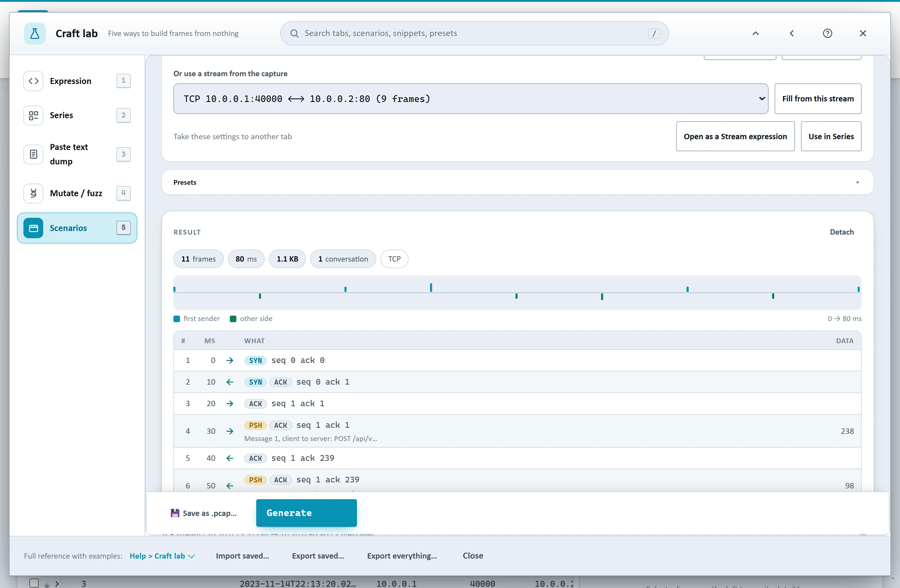Click the first timeline marker at 0 ms
The image size is (900, 588).
pos(174,289)
